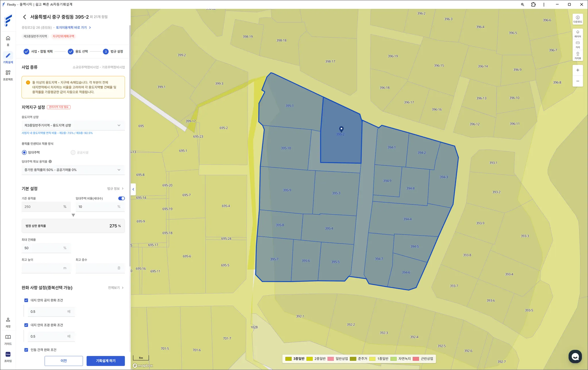588x370 pixels.
Task: Open the chat support bubble icon
Action: tap(575, 356)
